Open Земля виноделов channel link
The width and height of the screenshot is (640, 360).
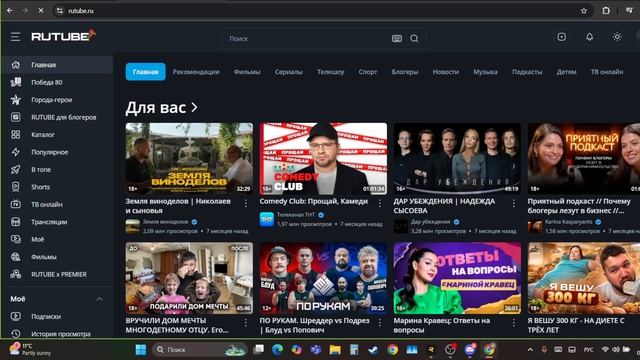click(165, 222)
